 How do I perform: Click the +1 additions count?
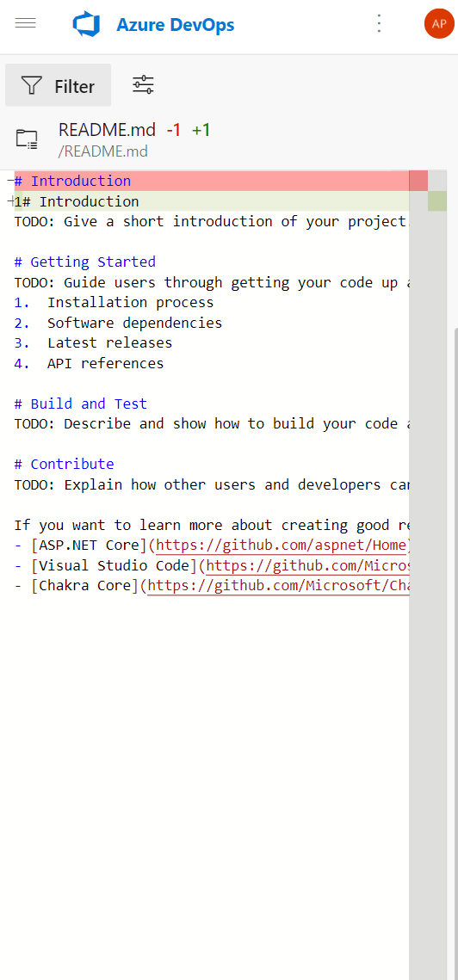tap(201, 130)
